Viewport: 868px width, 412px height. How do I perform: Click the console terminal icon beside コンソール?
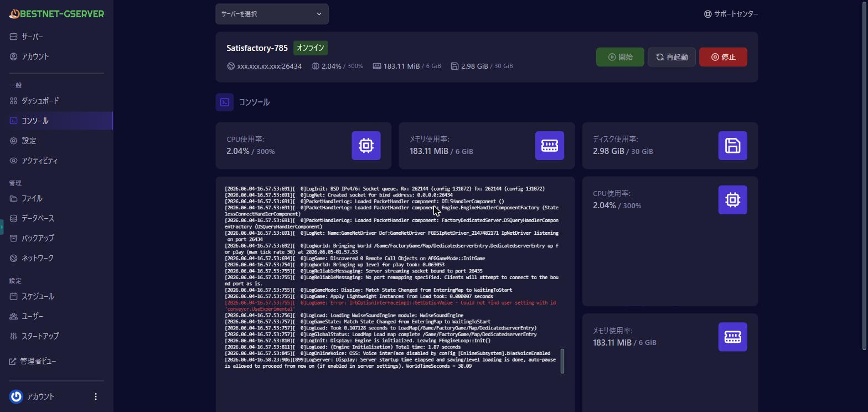tap(225, 102)
